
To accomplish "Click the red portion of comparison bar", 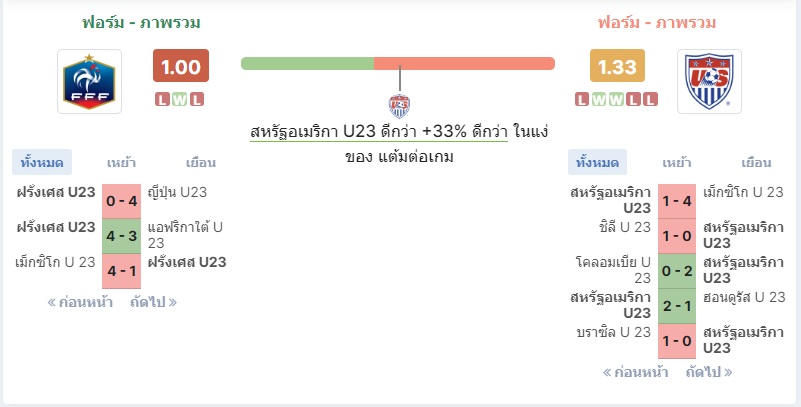I will 464,63.
